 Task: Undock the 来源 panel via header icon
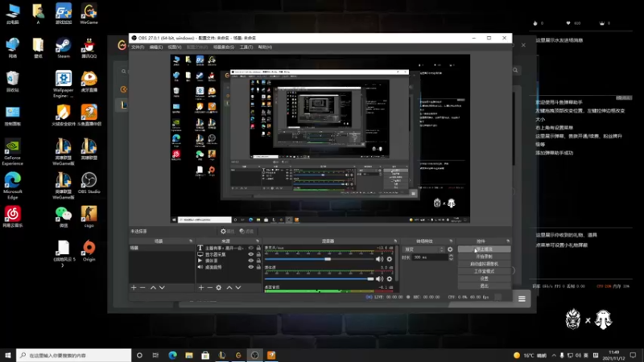258,241
